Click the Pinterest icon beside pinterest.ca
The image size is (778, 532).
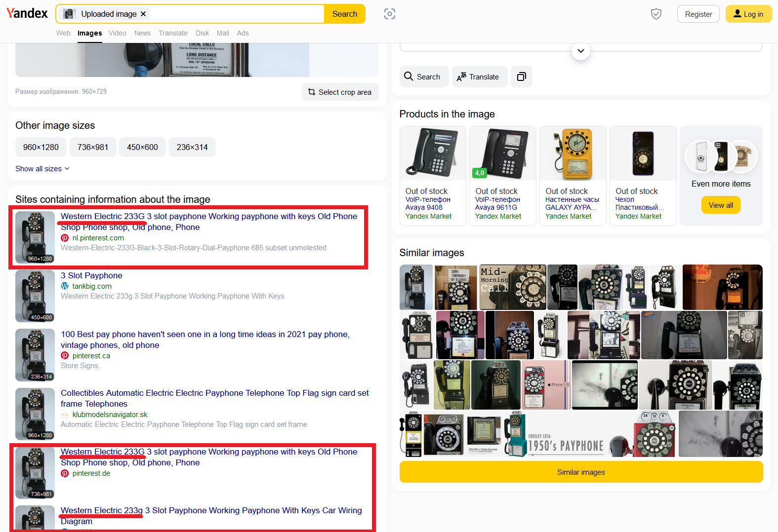coord(65,356)
